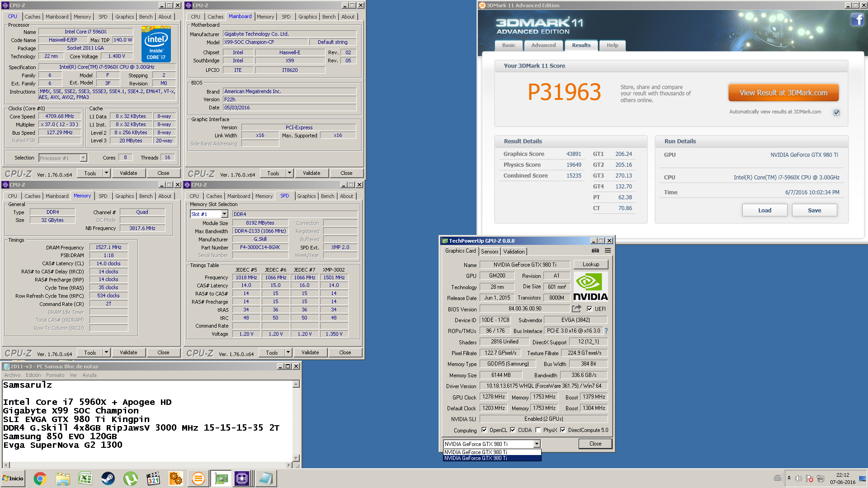Toggle DirectCompute 5.0 checkbox
The image size is (868, 488).
click(x=563, y=430)
